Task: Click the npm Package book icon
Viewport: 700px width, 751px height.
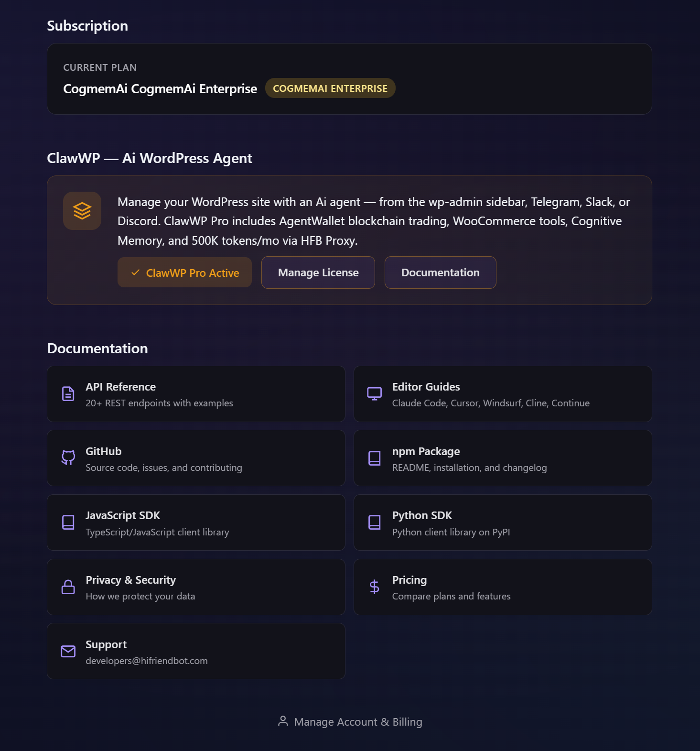Action: (374, 458)
